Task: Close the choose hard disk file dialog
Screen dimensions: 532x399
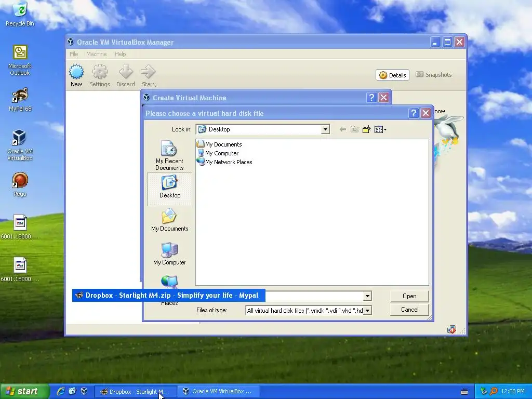Action: 425,113
